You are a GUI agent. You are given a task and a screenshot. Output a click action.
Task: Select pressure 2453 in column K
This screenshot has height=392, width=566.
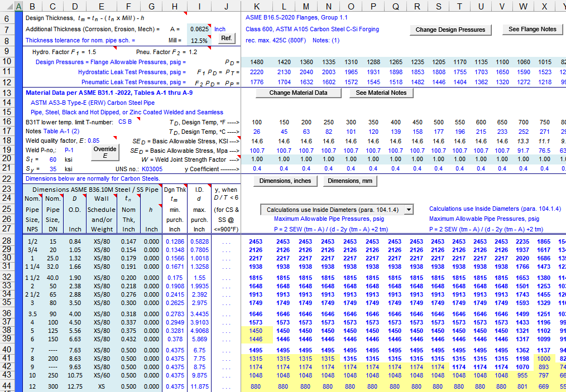256,241
